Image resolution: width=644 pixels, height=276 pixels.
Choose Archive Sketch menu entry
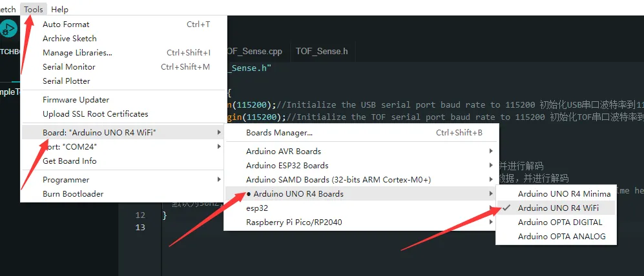click(69, 39)
